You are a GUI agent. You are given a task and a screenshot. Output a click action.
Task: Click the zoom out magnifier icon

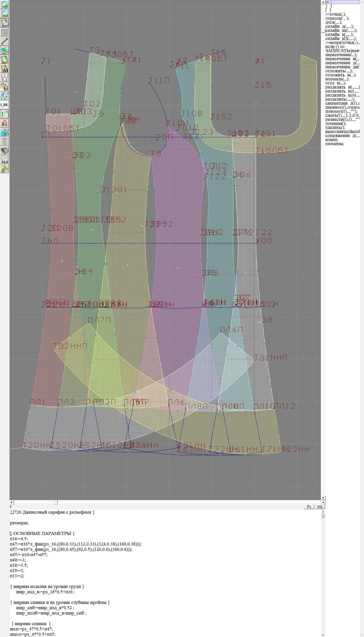pyautogui.click(x=5, y=14)
